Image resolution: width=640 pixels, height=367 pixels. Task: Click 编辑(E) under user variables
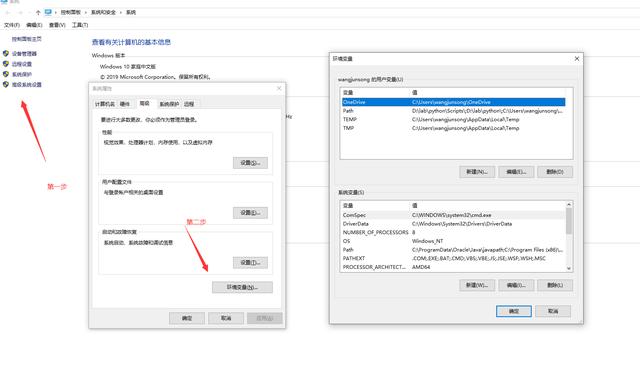(x=516, y=172)
